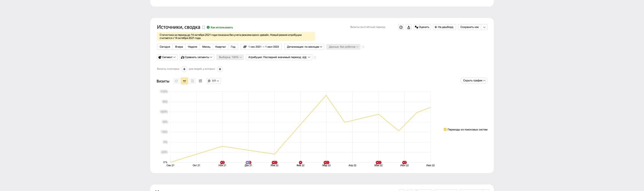Open the Детализация: по месяцам dropdown

(x=304, y=47)
